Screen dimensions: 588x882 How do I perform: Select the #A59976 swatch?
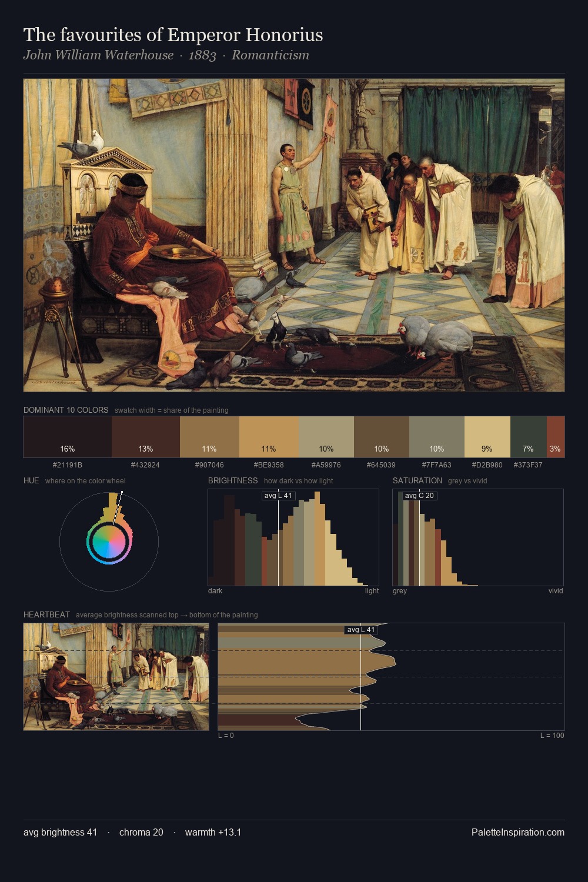tap(326, 437)
